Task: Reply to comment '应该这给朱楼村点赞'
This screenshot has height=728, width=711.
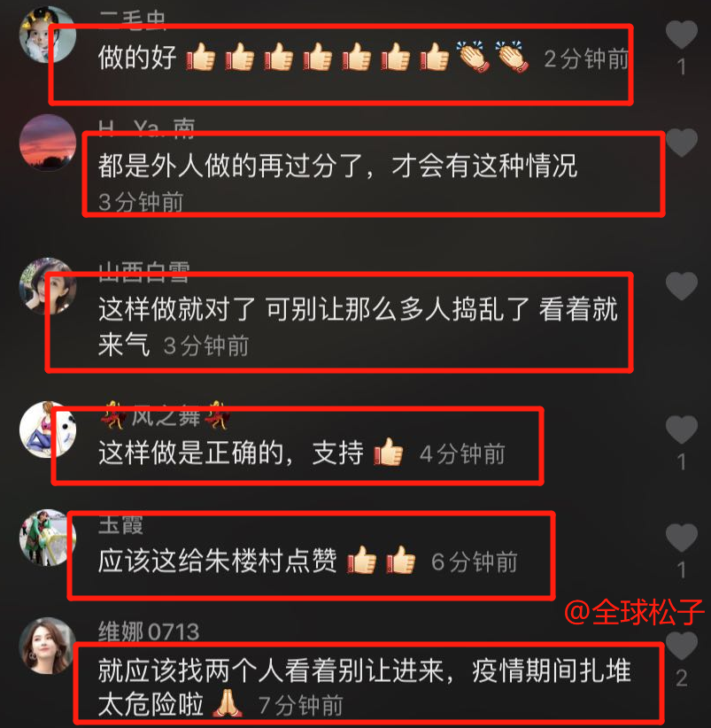Action: click(x=217, y=561)
